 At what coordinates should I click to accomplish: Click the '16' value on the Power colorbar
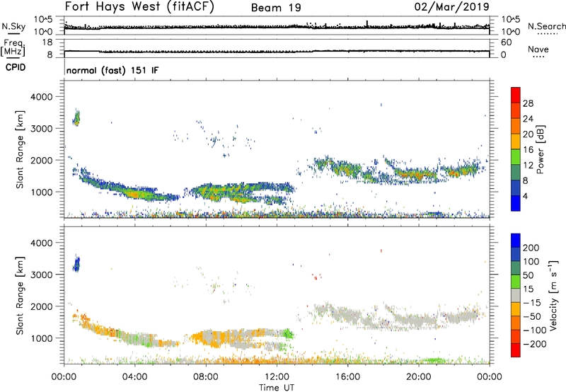pos(528,150)
